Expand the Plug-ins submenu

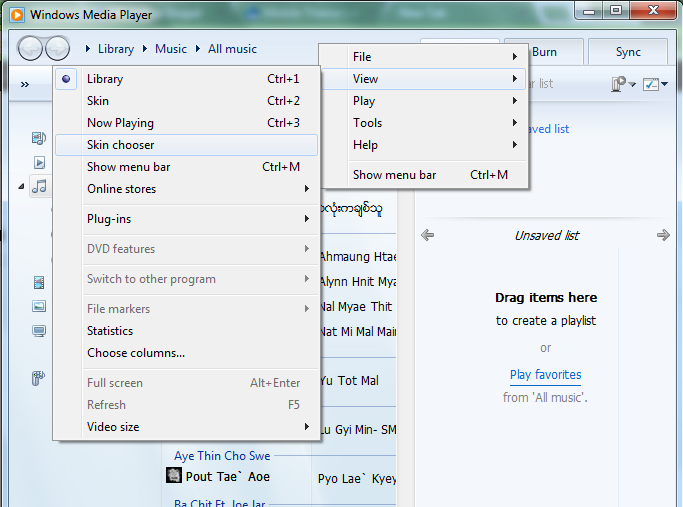click(x=186, y=219)
